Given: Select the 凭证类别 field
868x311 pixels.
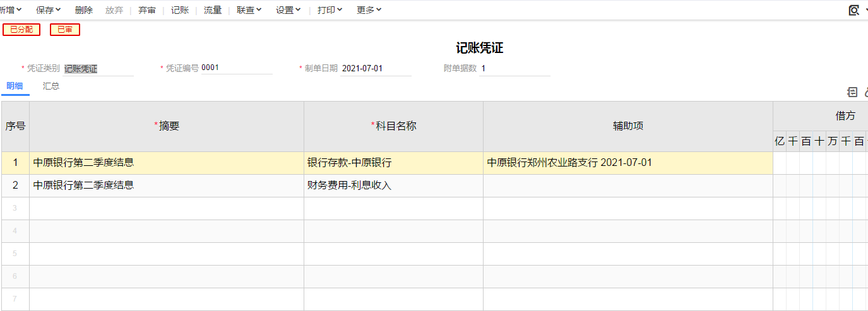Looking at the screenshot, I should coord(98,69).
